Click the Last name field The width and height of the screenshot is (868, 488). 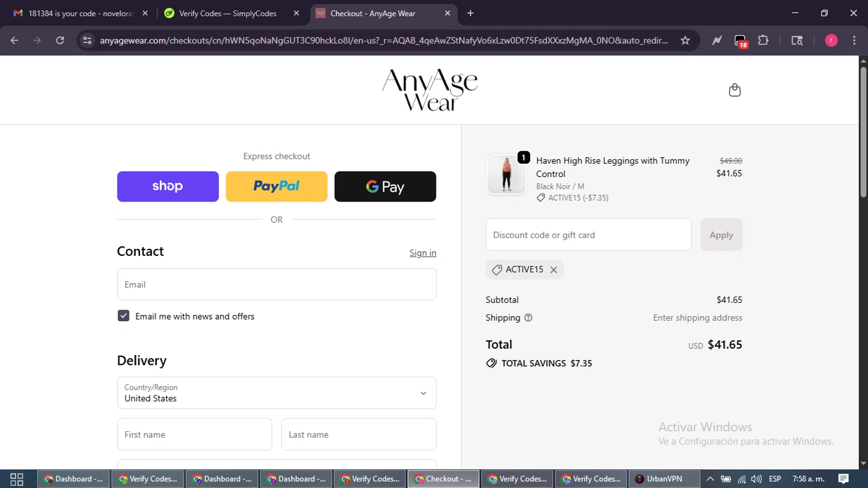coord(359,434)
